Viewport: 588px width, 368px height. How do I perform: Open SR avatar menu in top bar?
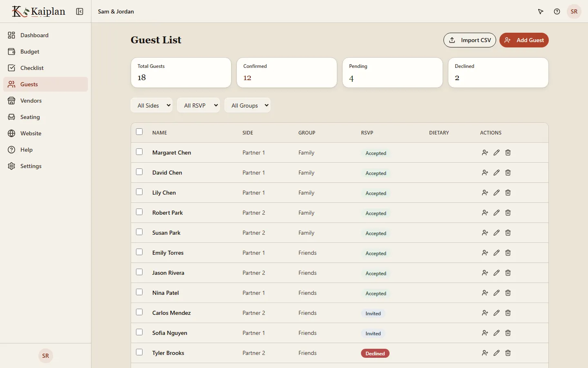coord(574,11)
